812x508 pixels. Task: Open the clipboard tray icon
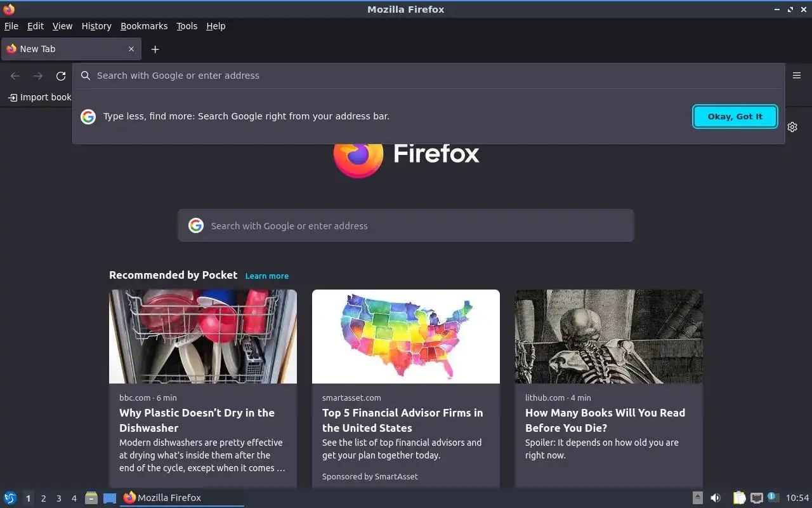[739, 498]
